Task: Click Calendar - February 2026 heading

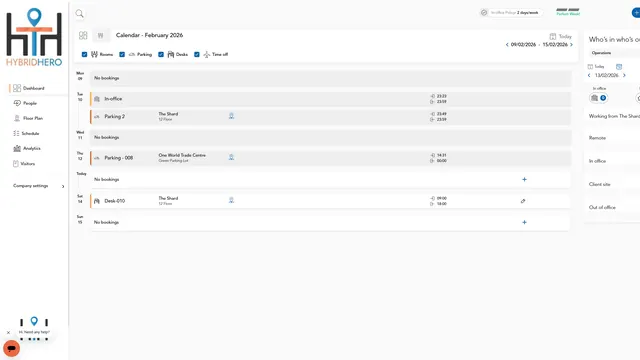Action: coord(149,36)
